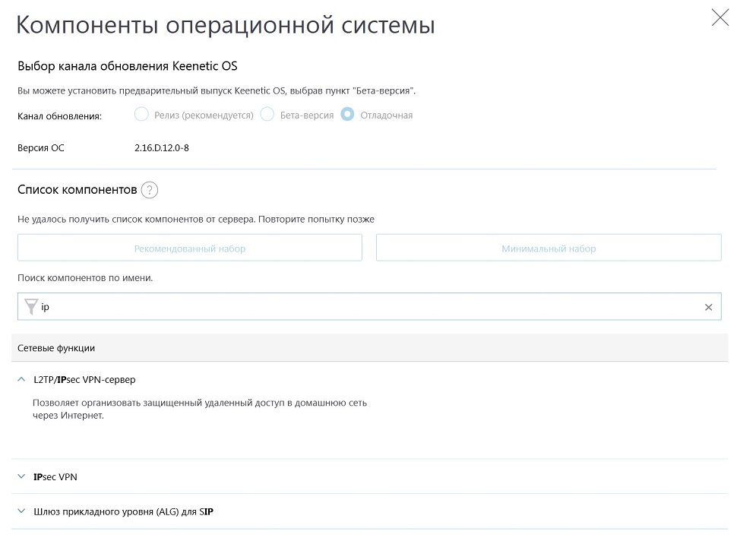This screenshot has height=560, width=740.
Task: Clear the component search text
Action: (708, 308)
